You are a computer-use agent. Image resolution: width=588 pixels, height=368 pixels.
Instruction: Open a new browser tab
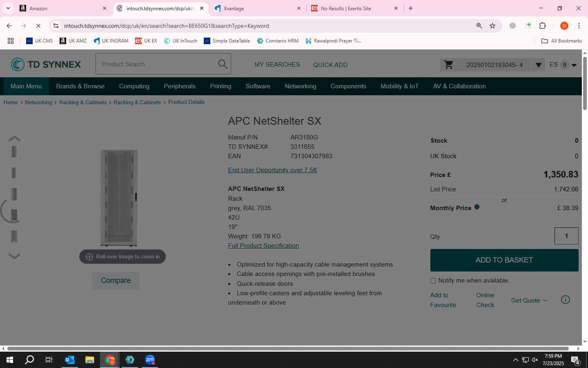tap(411, 8)
